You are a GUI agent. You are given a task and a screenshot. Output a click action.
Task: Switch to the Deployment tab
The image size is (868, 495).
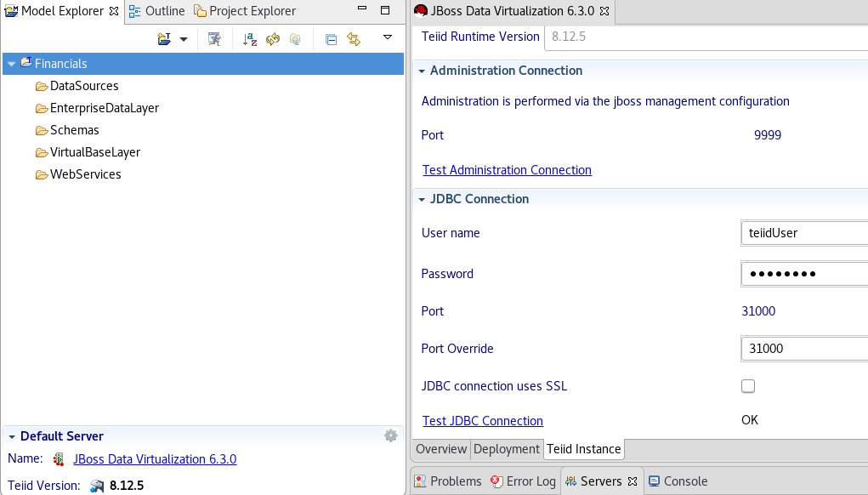click(507, 449)
